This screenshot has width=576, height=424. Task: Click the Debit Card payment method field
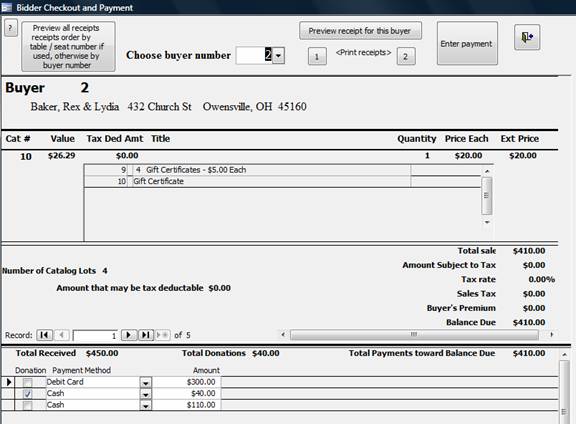93,382
